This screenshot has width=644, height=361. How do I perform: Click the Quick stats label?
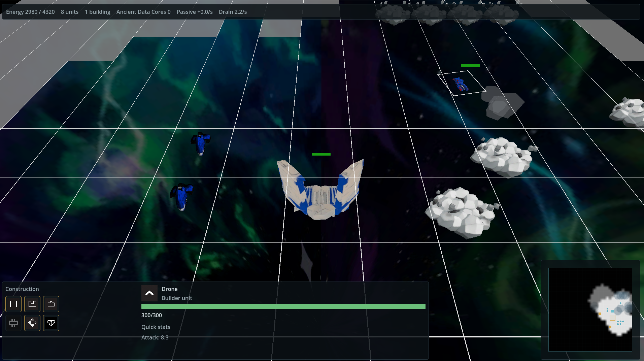coord(156,327)
